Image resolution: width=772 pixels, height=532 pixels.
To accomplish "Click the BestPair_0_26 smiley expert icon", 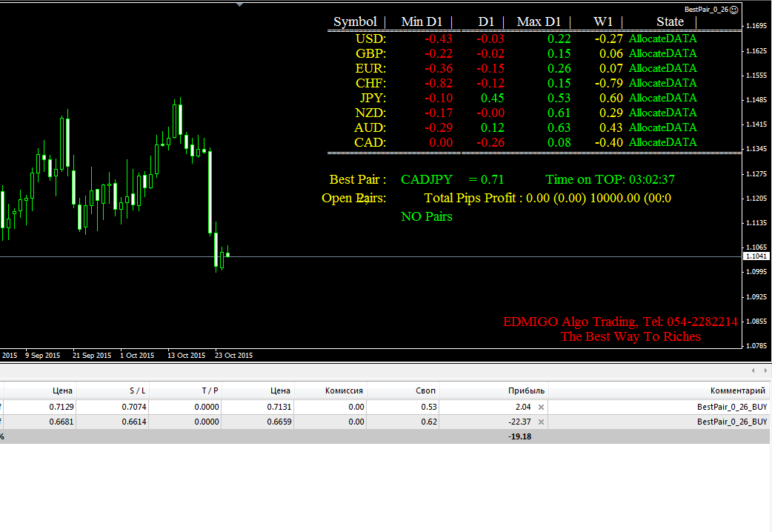I will click(733, 10).
